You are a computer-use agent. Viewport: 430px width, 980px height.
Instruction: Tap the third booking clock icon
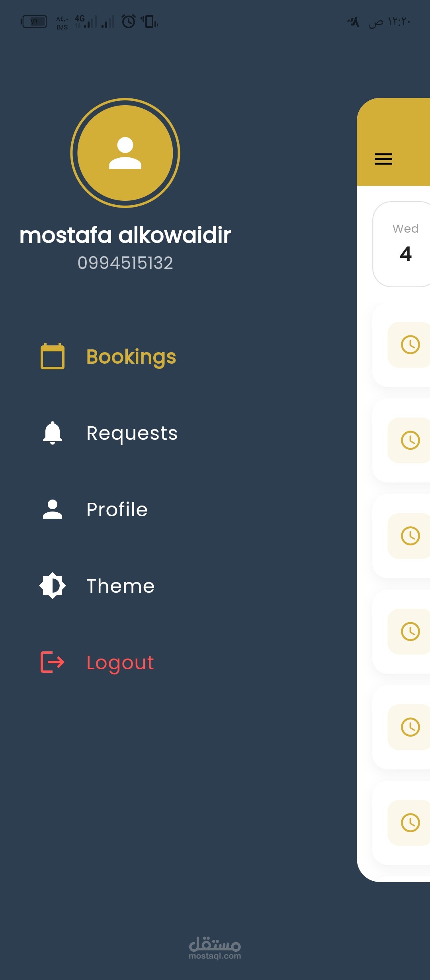coord(410,536)
